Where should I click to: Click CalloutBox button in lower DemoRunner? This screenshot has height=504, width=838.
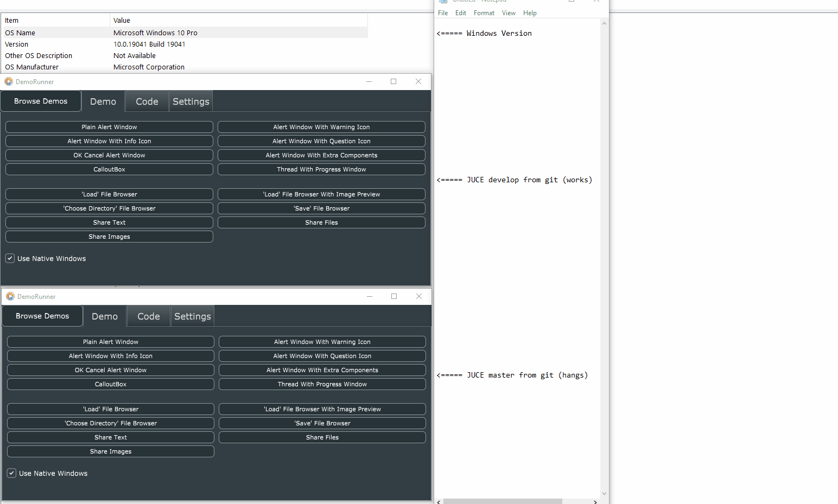(111, 384)
